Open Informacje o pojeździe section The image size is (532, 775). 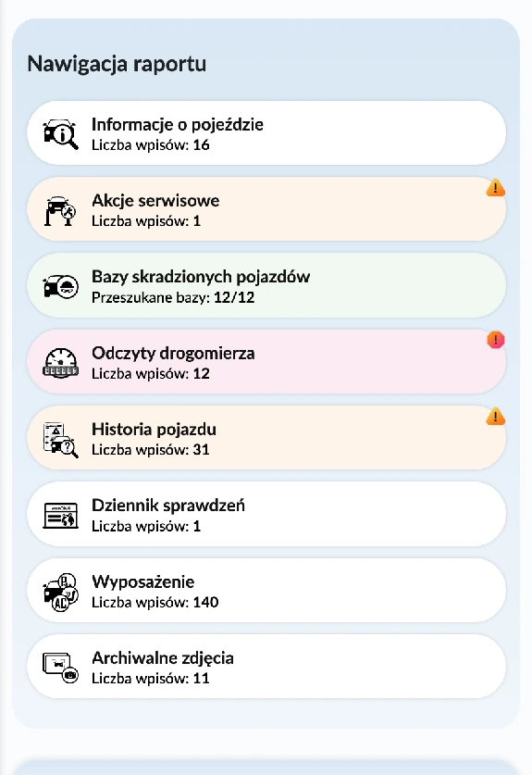[x=266, y=133]
